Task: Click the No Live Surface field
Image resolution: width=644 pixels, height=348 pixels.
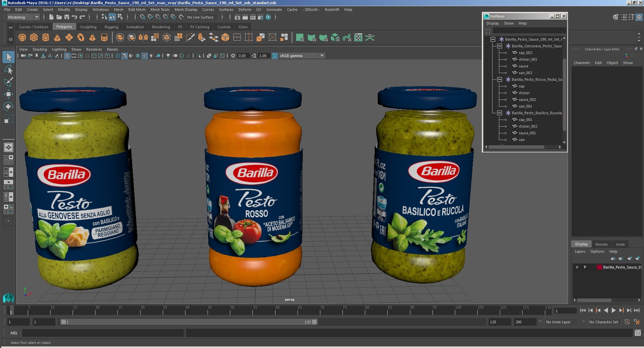Action: coord(202,17)
